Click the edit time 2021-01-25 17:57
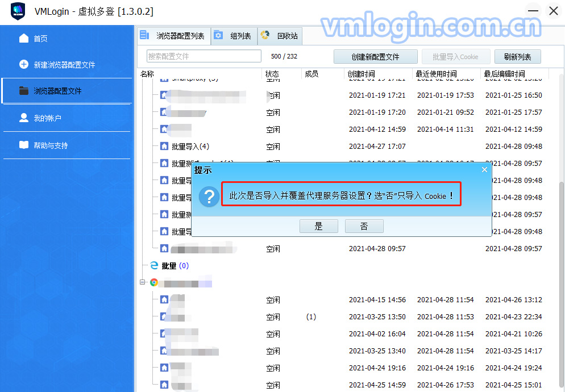The image size is (565, 392). (x=513, y=112)
